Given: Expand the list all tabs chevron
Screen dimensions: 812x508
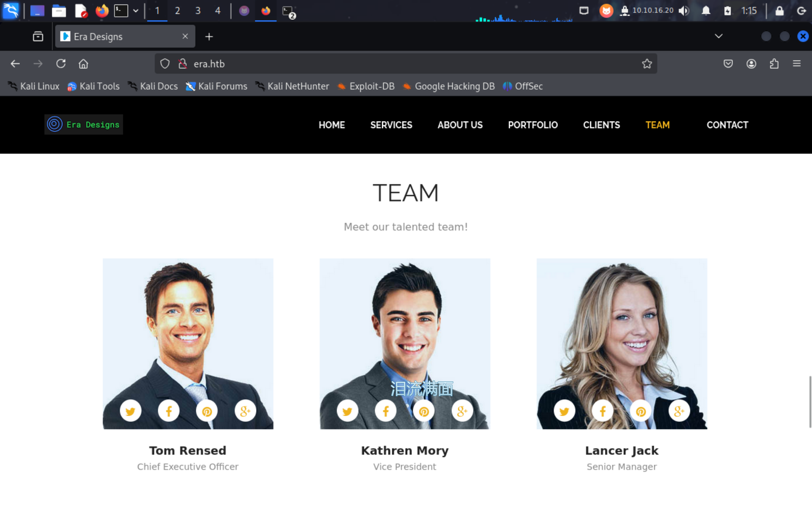Looking at the screenshot, I should [718, 36].
